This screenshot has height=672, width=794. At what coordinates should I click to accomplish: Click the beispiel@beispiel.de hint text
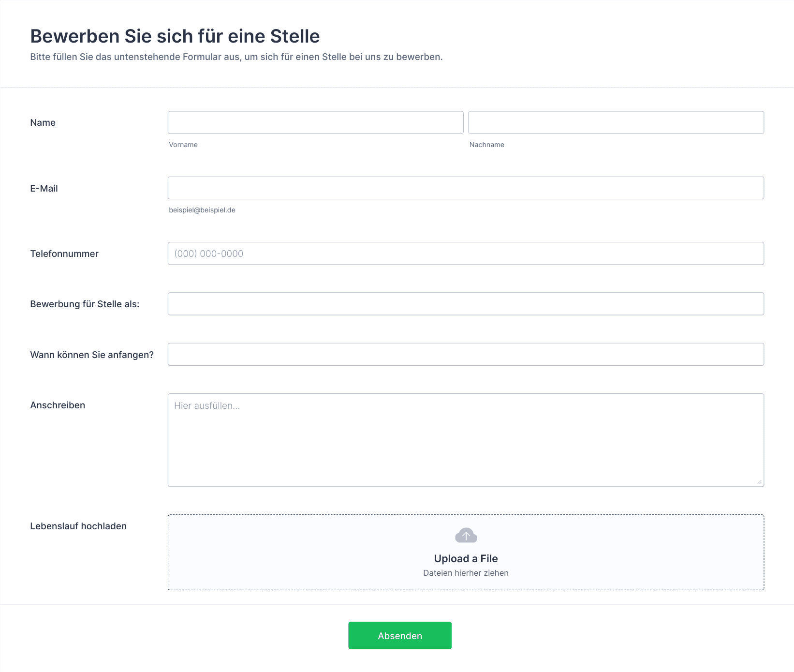click(202, 210)
